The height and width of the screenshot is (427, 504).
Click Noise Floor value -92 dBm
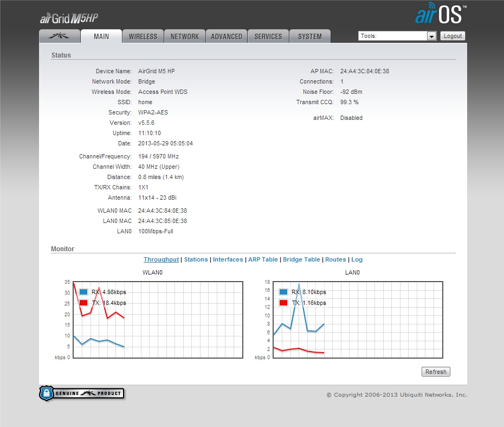351,92
